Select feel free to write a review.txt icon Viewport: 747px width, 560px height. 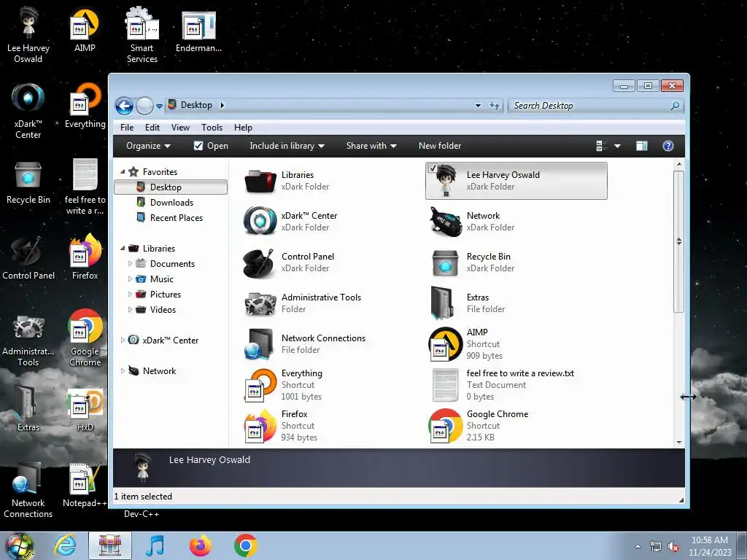(x=445, y=385)
